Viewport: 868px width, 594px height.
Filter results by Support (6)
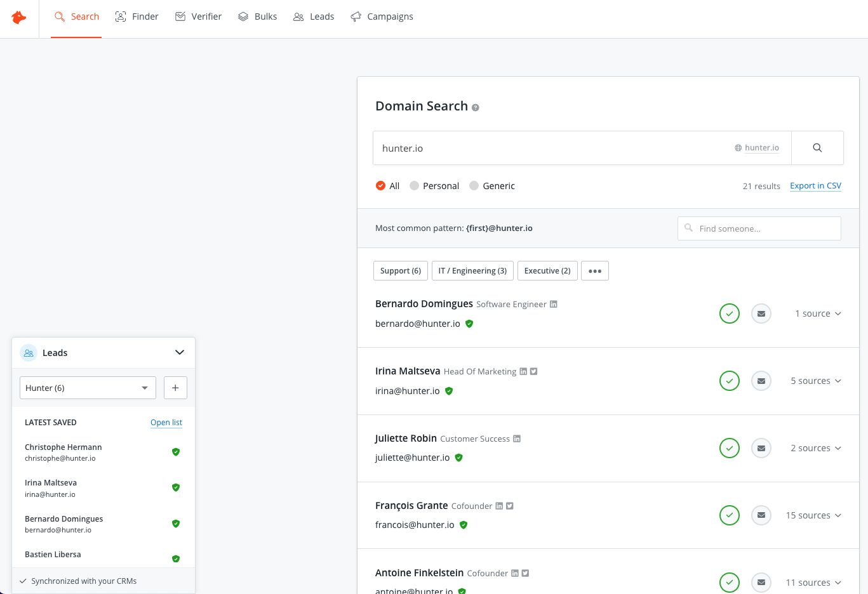pos(401,271)
